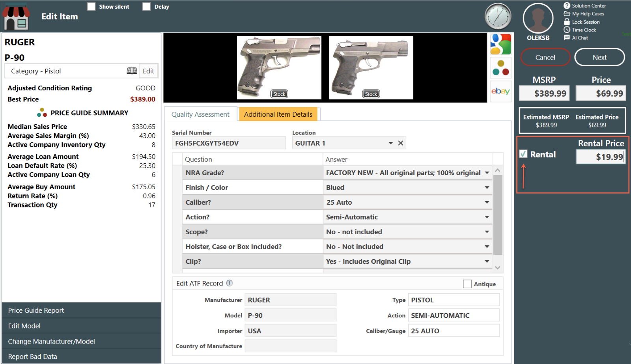Open Time Clock icon

(x=567, y=30)
